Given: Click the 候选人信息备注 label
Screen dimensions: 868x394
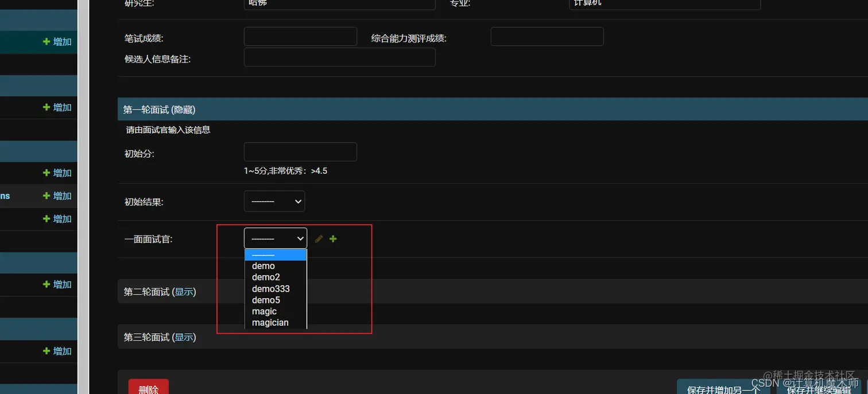Looking at the screenshot, I should click(157, 59).
